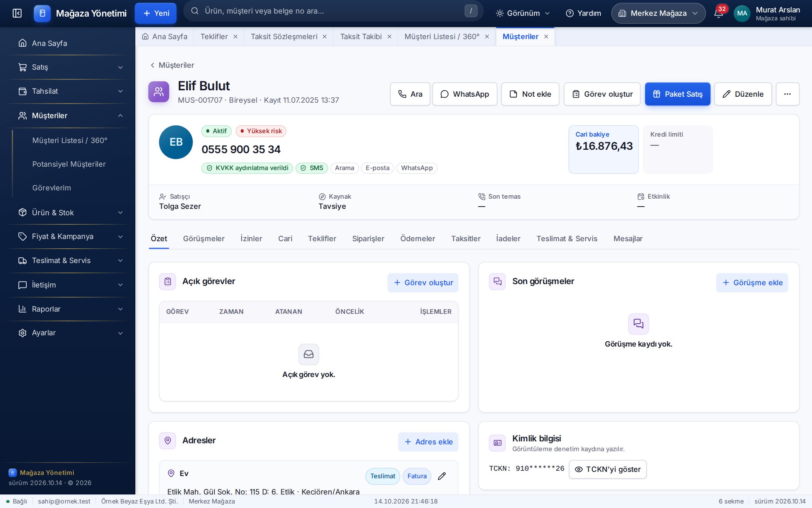Viewport: 812px width, 508px height.
Task: Expand the Tahsilat sidebar menu
Action: point(71,91)
